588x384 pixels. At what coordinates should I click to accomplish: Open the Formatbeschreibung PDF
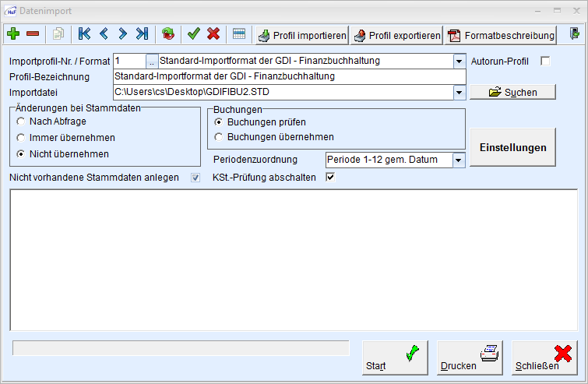coord(501,35)
